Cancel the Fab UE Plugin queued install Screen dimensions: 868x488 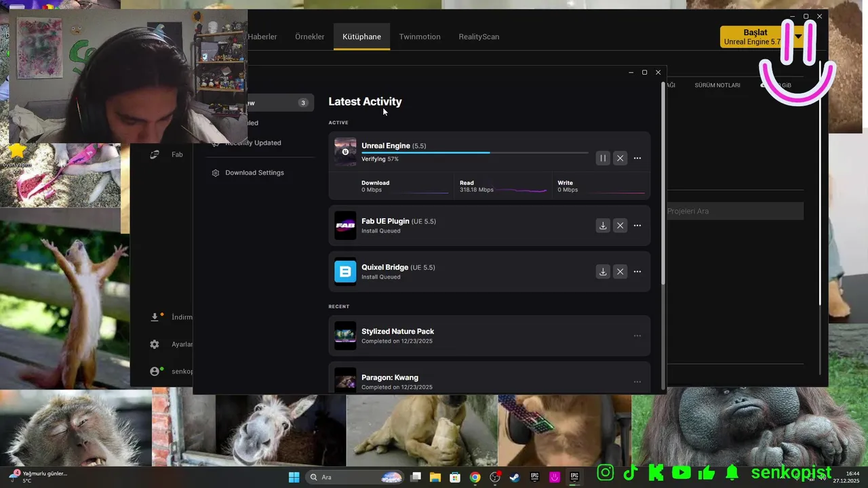[x=620, y=226]
